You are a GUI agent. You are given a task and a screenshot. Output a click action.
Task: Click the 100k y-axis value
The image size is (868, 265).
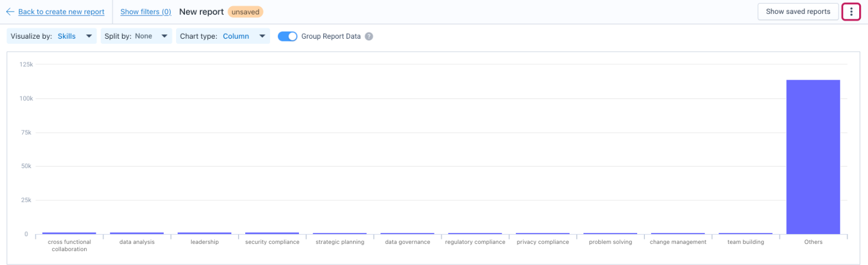click(27, 98)
